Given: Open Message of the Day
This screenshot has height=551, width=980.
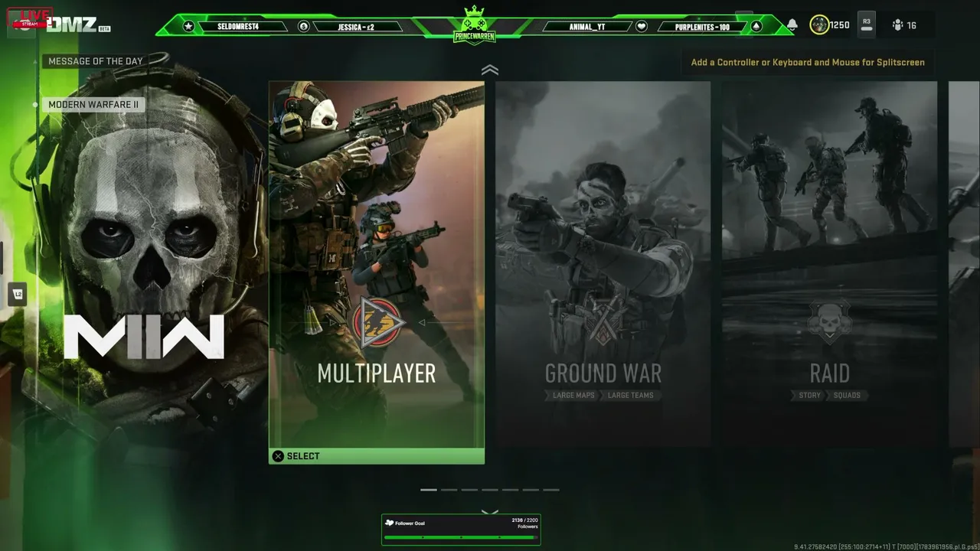Looking at the screenshot, I should 96,61.
